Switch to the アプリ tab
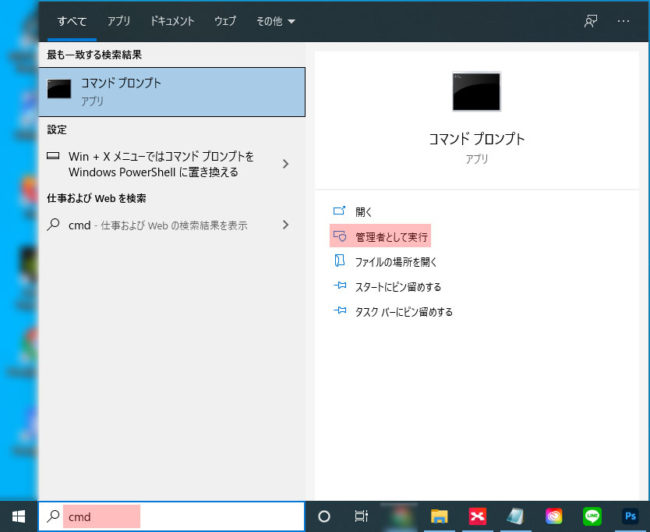 tap(119, 21)
